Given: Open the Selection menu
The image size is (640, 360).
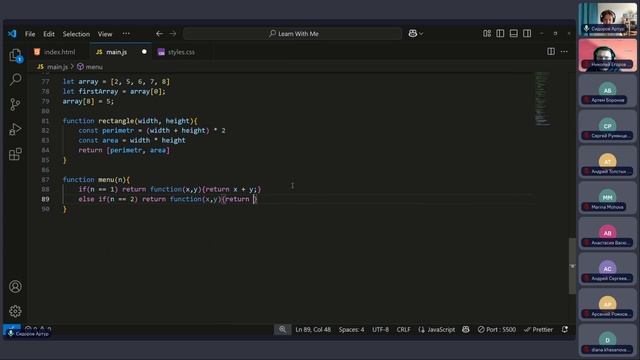Looking at the screenshot, I should pos(76,34).
